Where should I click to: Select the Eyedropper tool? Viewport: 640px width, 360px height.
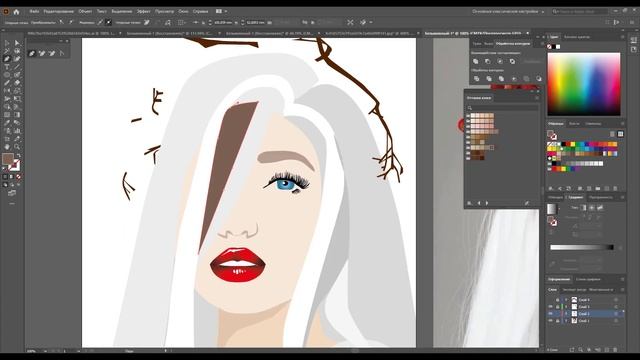pos(7,123)
